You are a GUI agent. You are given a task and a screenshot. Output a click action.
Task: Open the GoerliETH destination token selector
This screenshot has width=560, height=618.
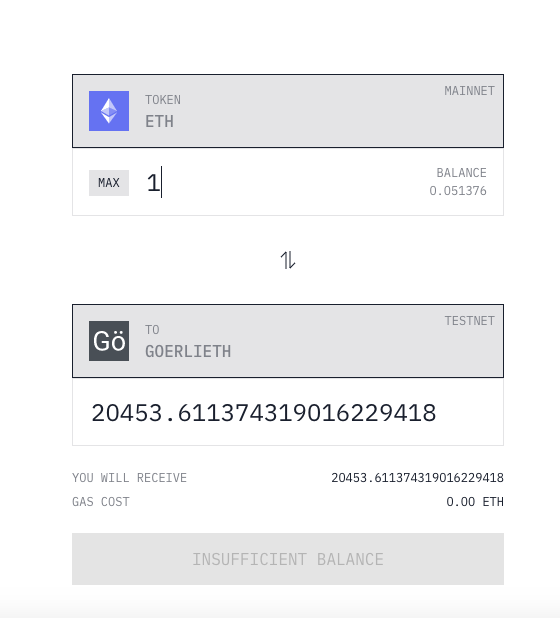[x=288, y=341]
